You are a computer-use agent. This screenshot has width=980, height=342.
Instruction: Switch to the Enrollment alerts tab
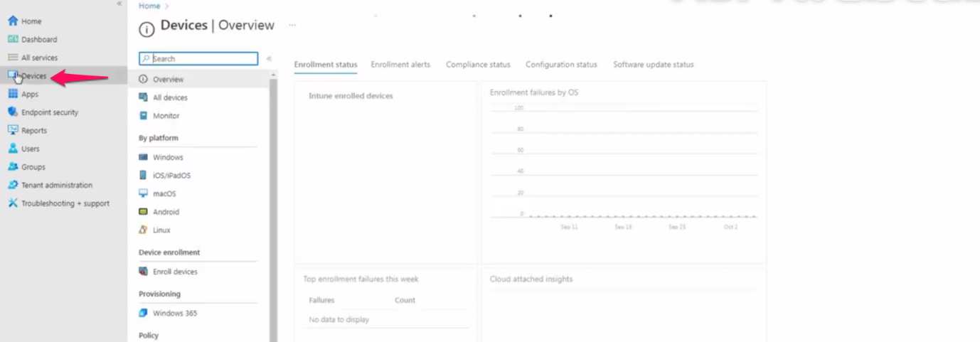coord(400,65)
